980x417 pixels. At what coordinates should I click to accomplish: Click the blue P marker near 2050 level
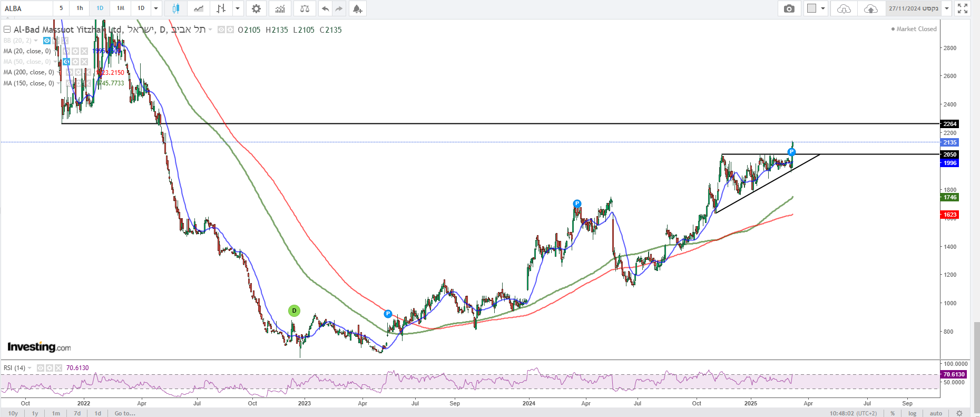click(x=791, y=152)
